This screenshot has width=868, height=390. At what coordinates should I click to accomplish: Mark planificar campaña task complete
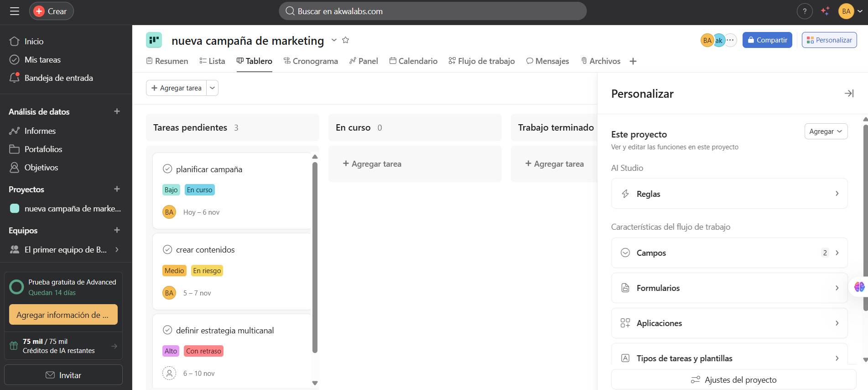click(x=167, y=169)
